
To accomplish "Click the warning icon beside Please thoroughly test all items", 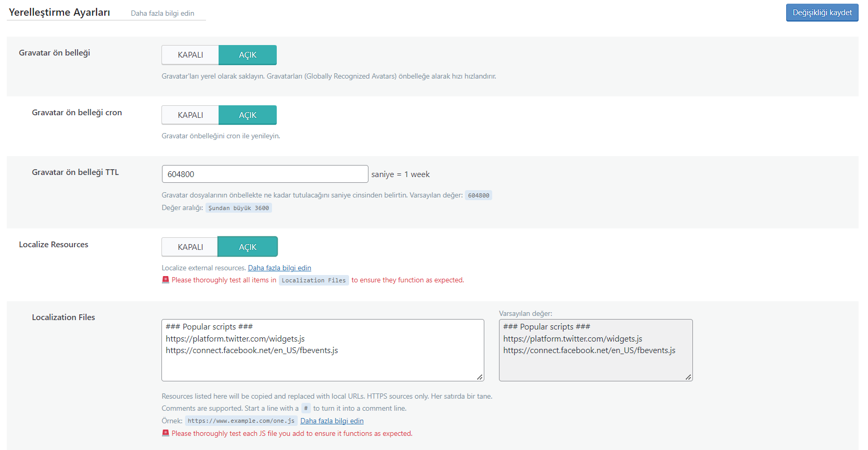I will click(166, 280).
